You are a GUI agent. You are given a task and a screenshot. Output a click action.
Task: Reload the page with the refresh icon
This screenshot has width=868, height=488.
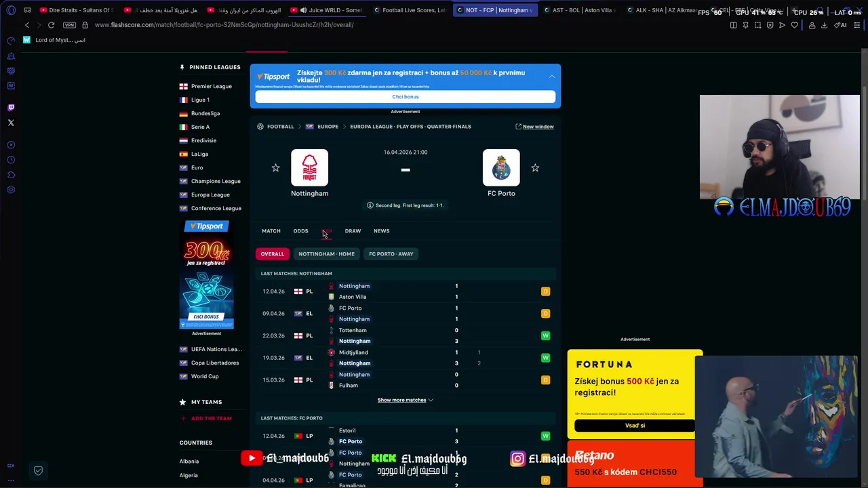(x=51, y=25)
